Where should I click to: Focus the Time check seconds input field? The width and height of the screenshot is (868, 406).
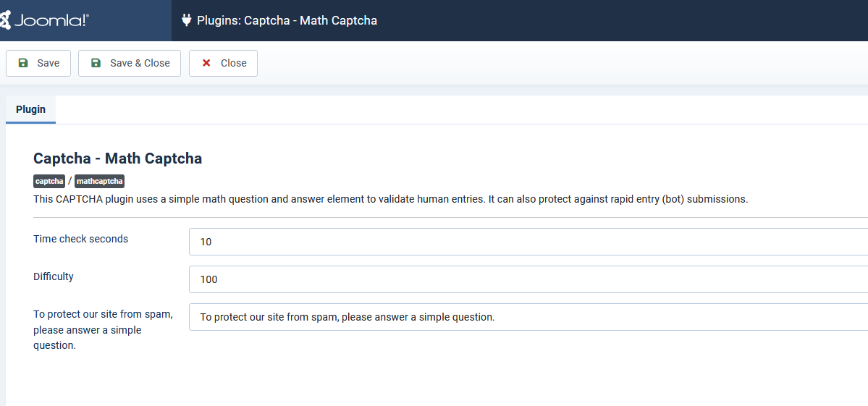(528, 242)
